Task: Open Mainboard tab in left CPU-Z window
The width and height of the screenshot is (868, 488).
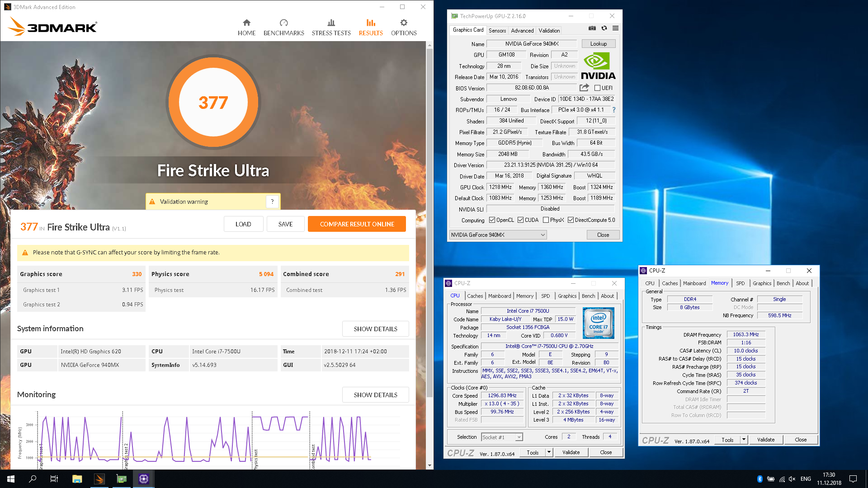Action: 500,296
